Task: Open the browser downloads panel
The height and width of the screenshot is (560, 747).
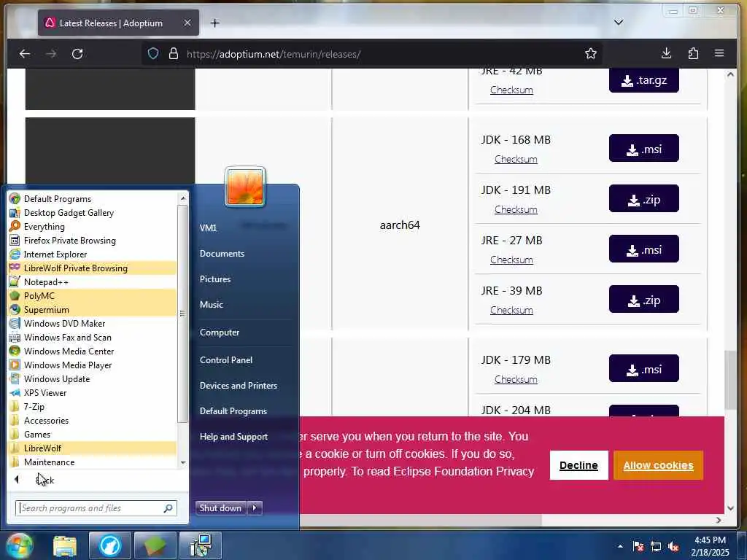Action: point(666,53)
